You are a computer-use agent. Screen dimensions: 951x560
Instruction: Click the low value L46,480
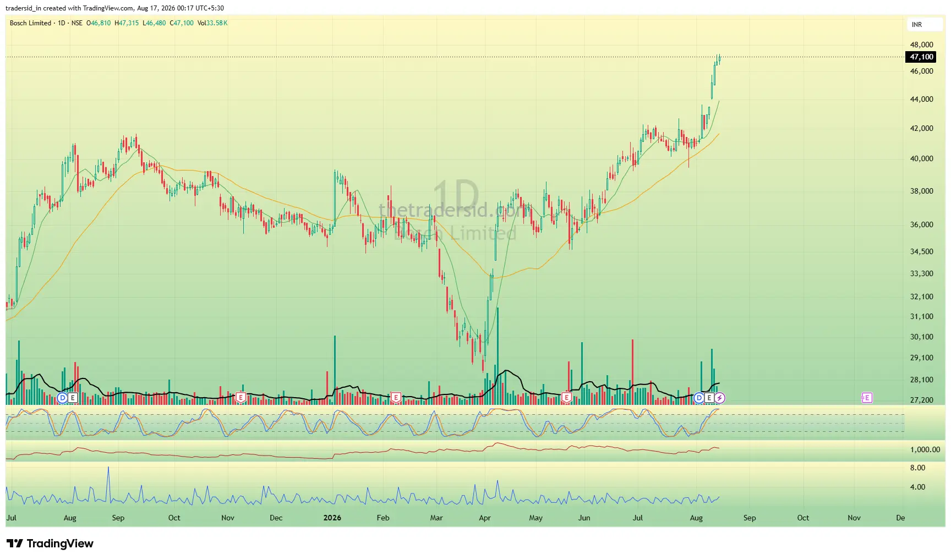154,23
